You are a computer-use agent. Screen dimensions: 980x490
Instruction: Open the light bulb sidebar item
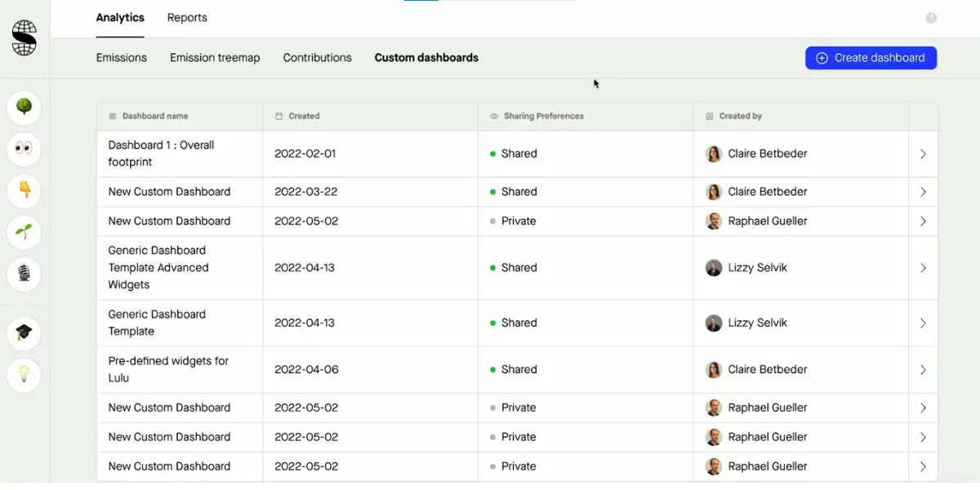click(24, 375)
